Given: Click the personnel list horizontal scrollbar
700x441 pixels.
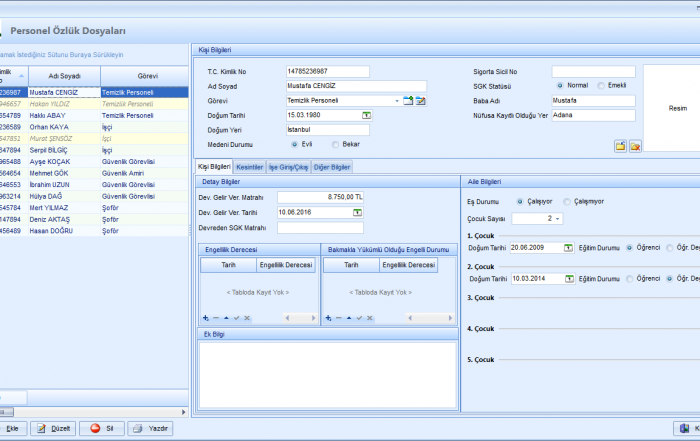Looking at the screenshot, I should tap(90, 411).
